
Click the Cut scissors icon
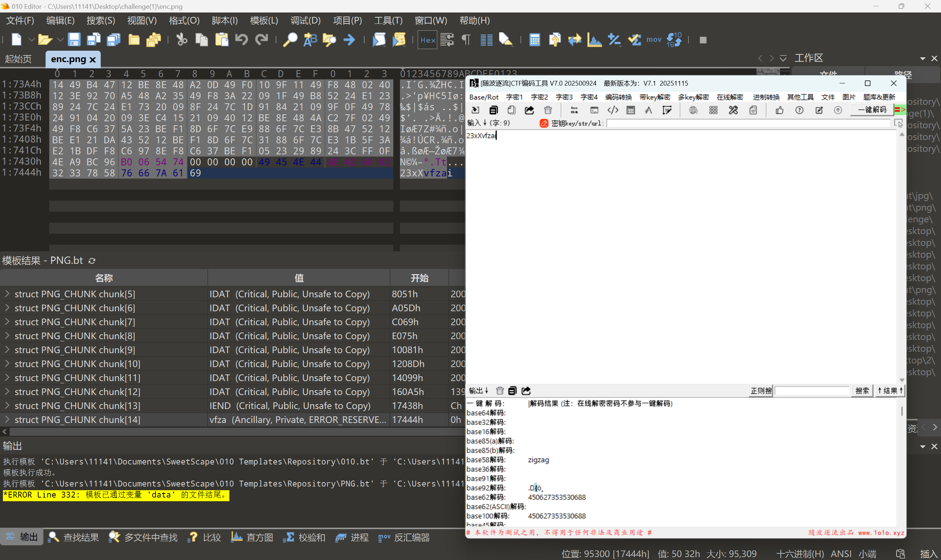[182, 40]
